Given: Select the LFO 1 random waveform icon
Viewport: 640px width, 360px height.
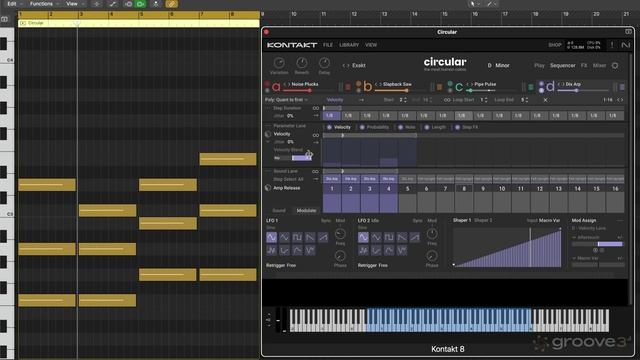Looking at the screenshot, I should coord(271,250).
